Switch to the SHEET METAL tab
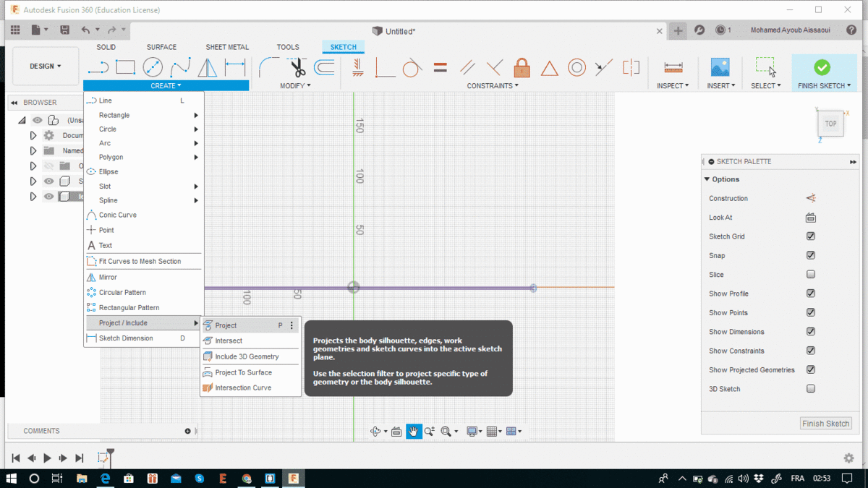The width and height of the screenshot is (868, 488). (x=227, y=47)
